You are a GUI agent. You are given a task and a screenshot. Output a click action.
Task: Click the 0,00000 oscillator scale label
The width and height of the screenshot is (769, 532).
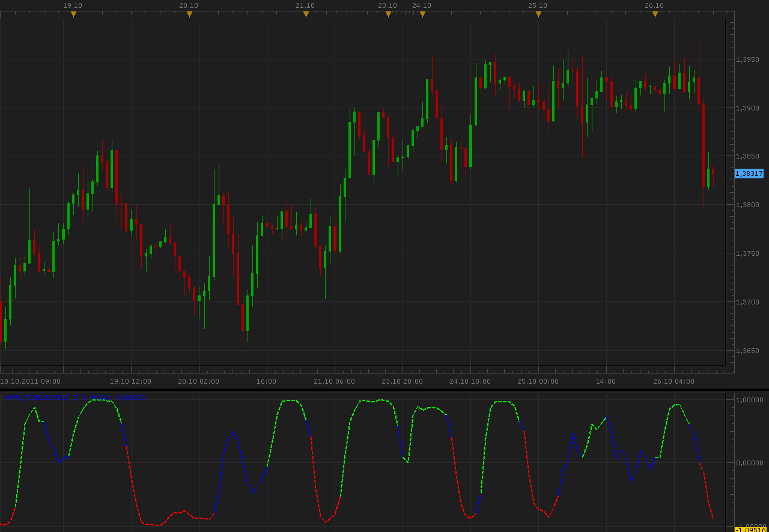[750, 463]
